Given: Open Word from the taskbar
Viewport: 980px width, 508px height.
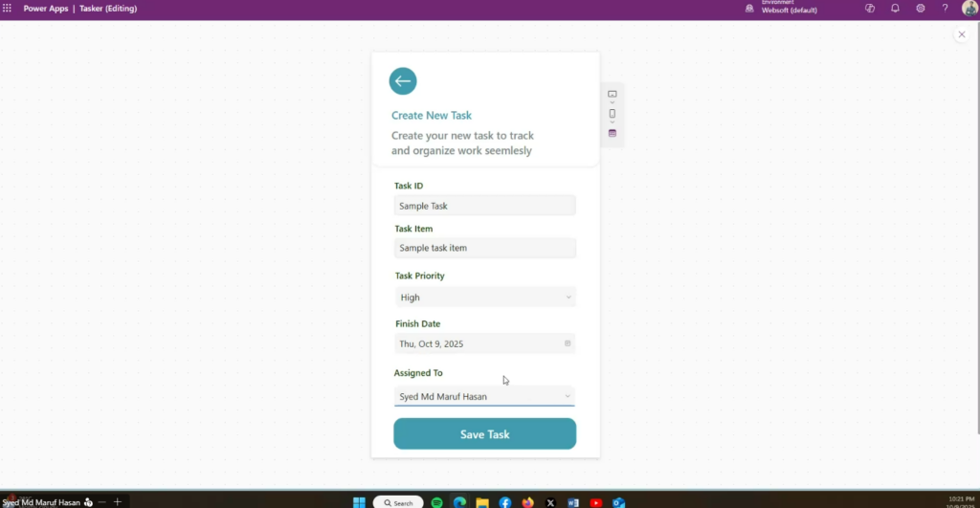Looking at the screenshot, I should (573, 502).
